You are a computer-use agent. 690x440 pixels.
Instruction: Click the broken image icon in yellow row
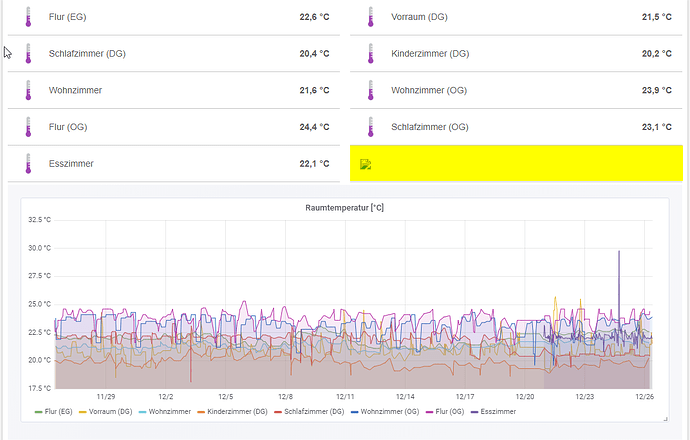click(366, 165)
